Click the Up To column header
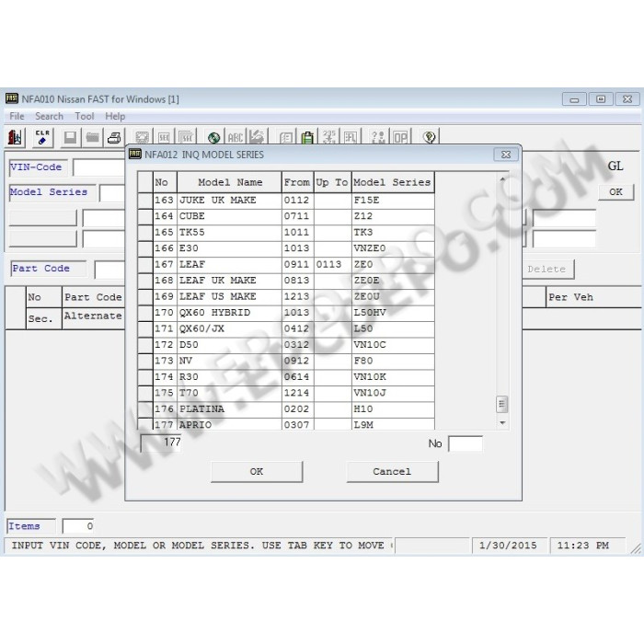 [x=332, y=182]
